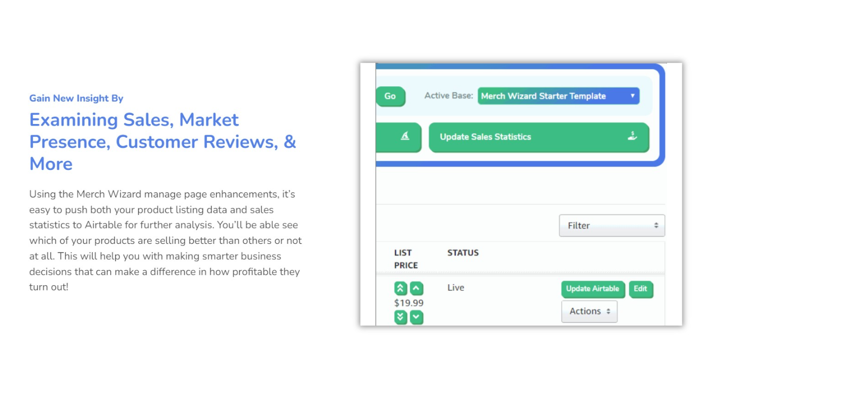
Task: Click the hand icon on Update Sales Statistics
Action: 632,136
